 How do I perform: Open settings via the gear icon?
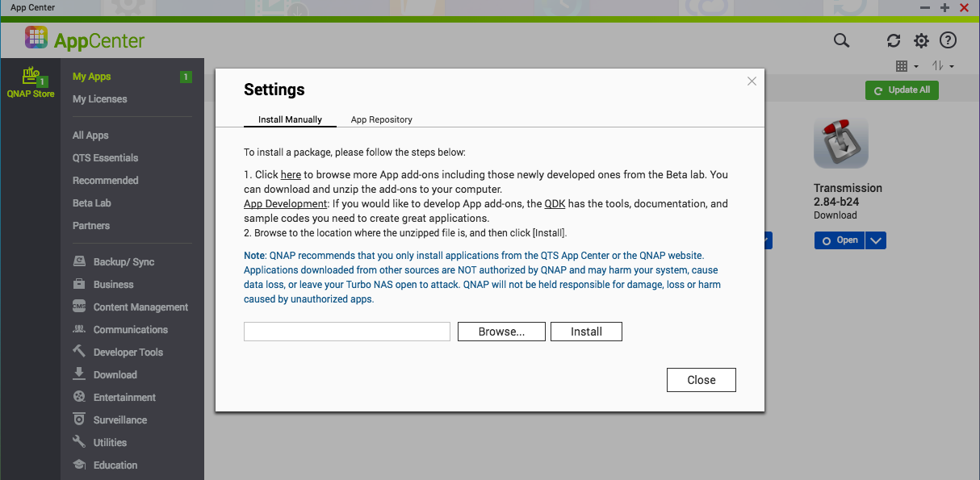click(921, 40)
